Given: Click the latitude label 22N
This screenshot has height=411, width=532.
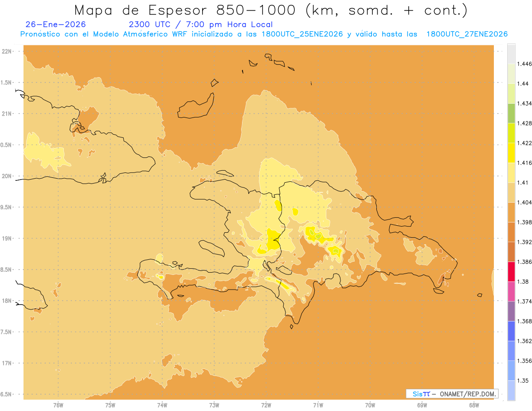Looking at the screenshot, I should point(6,51).
